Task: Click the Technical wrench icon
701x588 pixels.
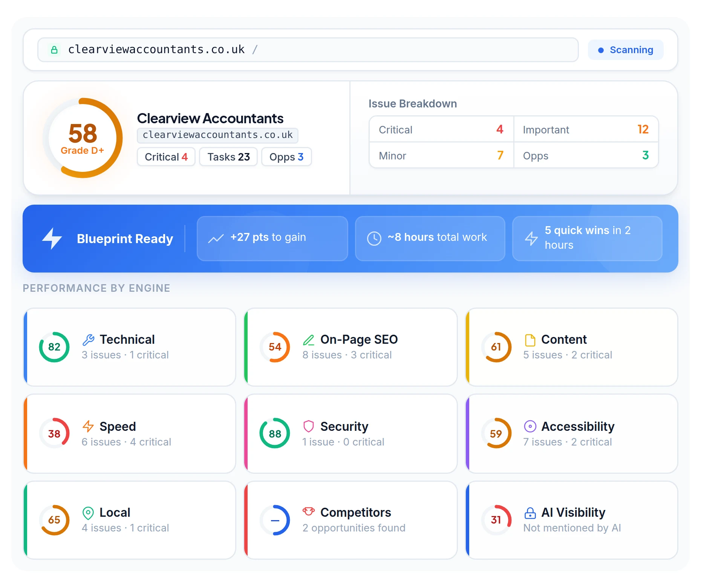Action: 88,340
